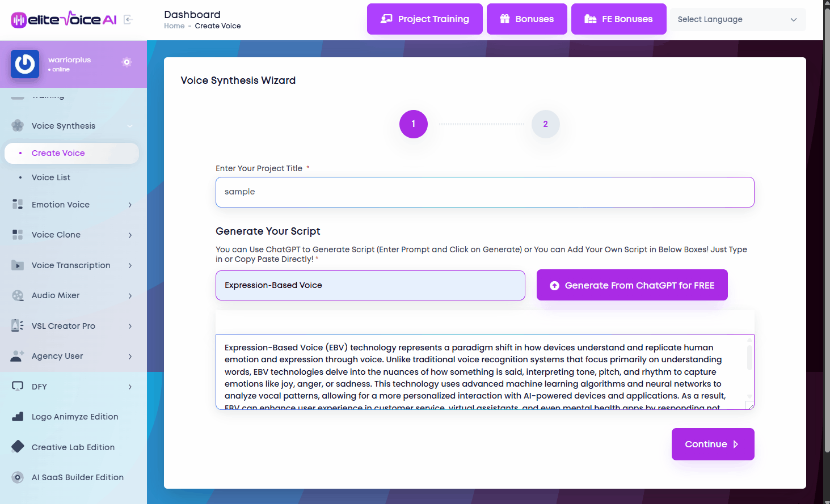Click the AI SaaS Builder Edition icon
The height and width of the screenshot is (504, 830).
pyautogui.click(x=18, y=477)
